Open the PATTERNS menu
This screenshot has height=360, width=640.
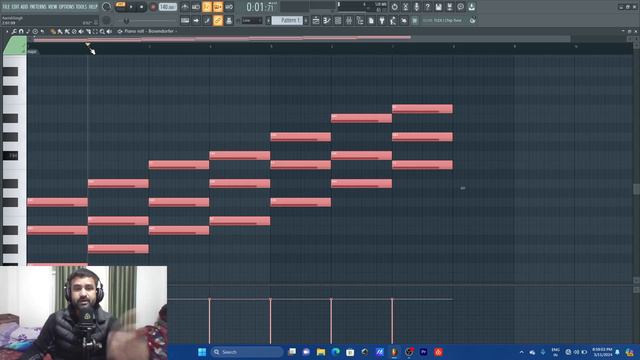pyautogui.click(x=38, y=7)
